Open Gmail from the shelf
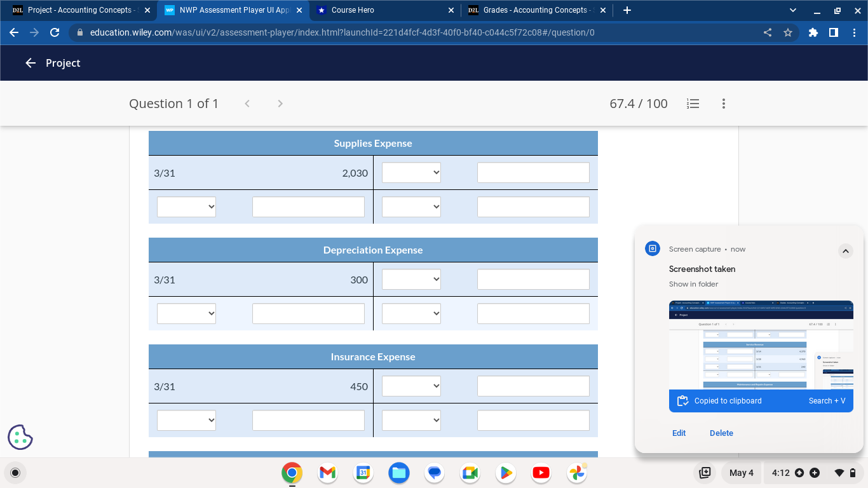This screenshot has width=868, height=488. (x=327, y=473)
